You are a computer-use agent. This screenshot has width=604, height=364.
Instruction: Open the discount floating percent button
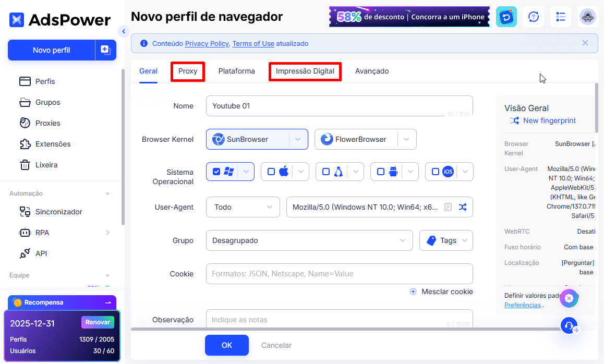(569, 298)
